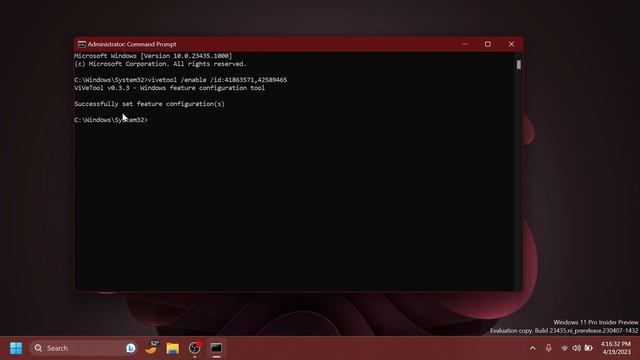Click the Microsoft Corporation copyright line

pos(160,64)
